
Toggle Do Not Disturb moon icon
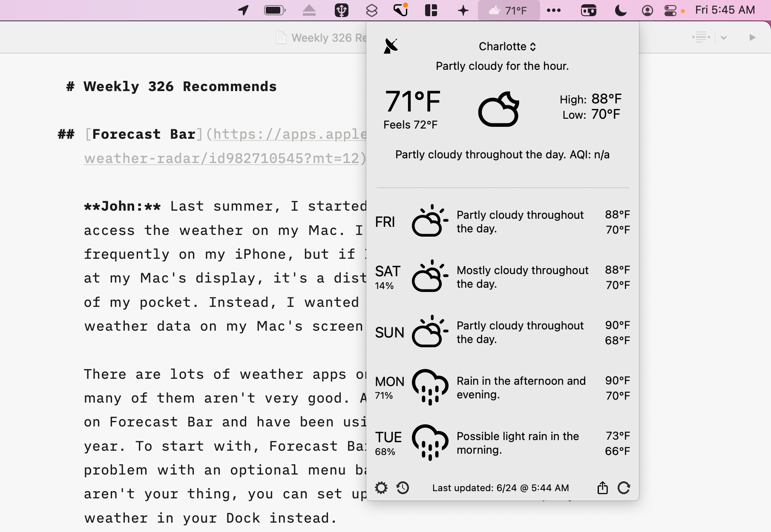621,10
